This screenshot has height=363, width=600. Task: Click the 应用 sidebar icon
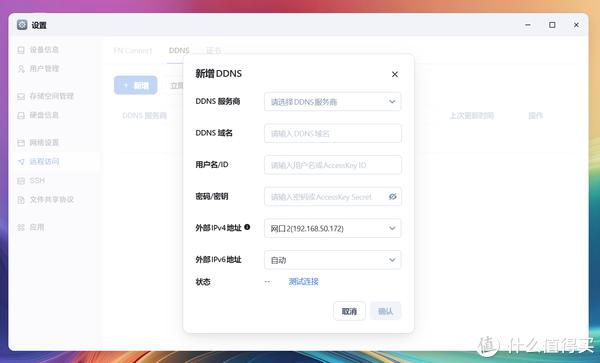(x=21, y=228)
